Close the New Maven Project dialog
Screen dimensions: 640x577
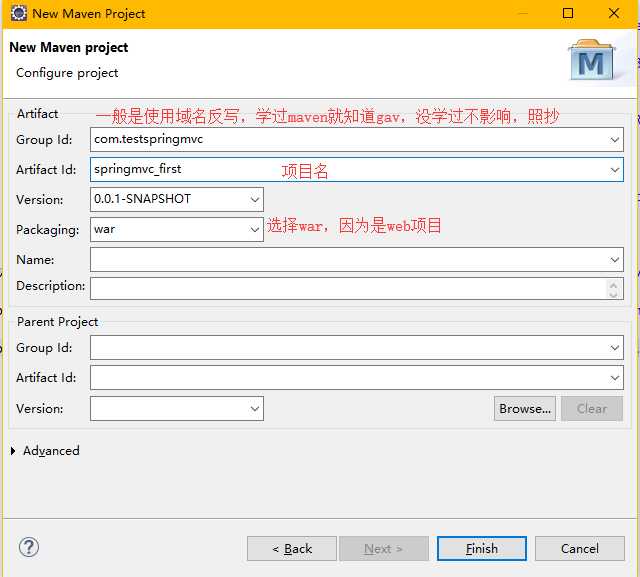(614, 13)
